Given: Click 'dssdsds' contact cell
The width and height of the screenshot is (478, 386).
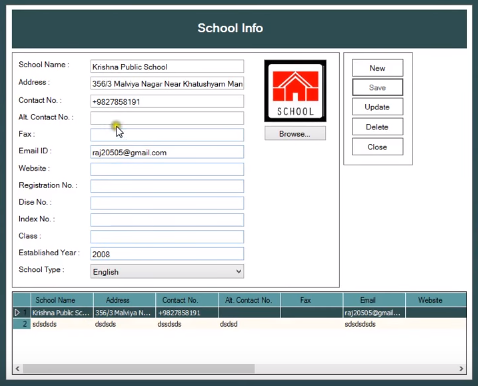Looking at the screenshot, I should click(187, 324).
